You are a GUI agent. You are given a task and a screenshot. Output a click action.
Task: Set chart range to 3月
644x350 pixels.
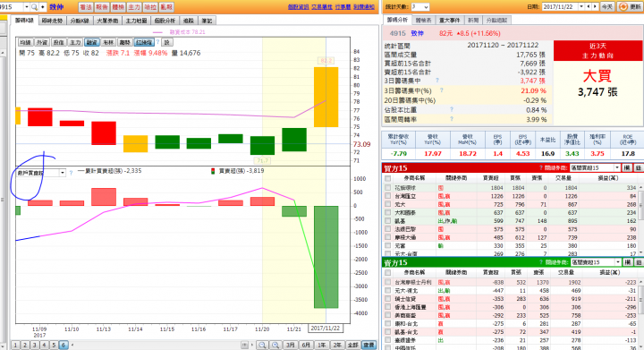tap(290, 345)
